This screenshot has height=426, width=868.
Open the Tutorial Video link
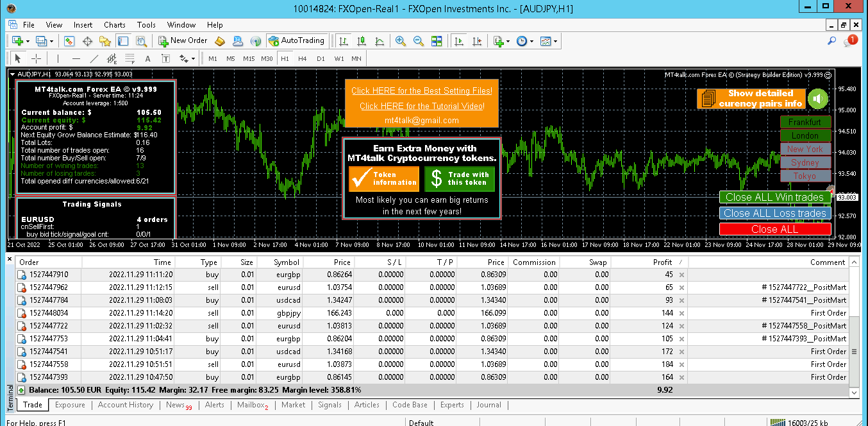(422, 106)
